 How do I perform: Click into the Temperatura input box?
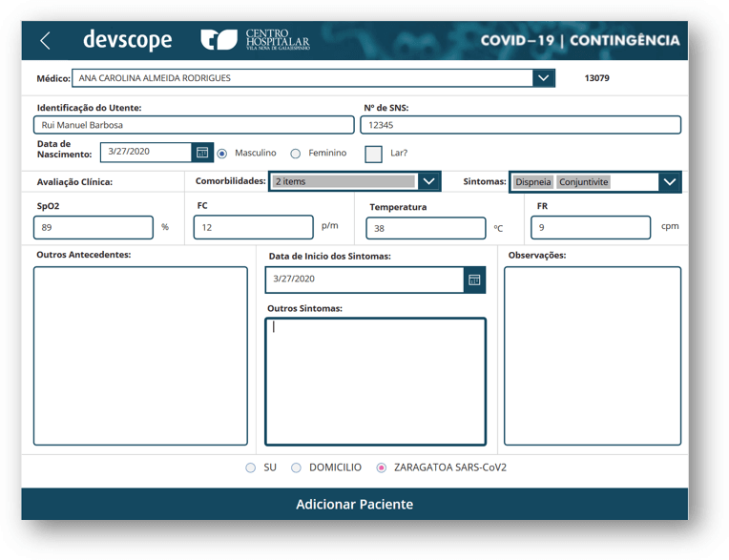coord(426,229)
